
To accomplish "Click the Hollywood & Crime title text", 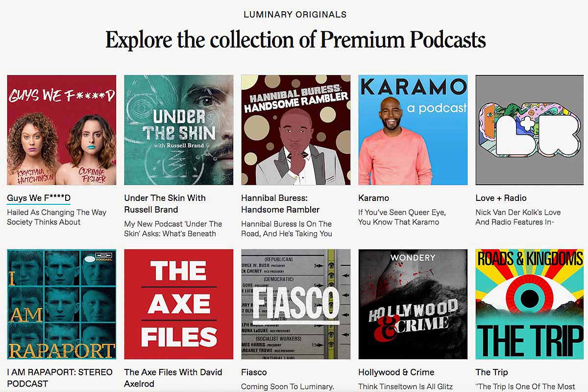I will (396, 372).
